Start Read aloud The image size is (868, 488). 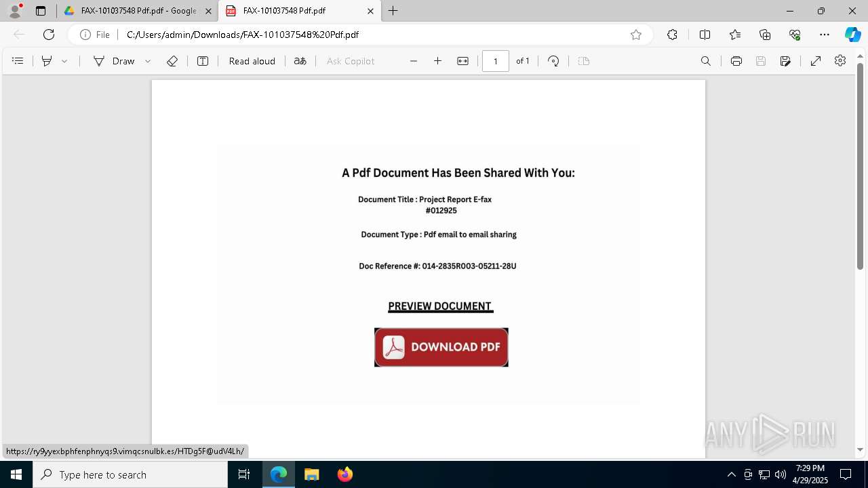[x=252, y=61]
